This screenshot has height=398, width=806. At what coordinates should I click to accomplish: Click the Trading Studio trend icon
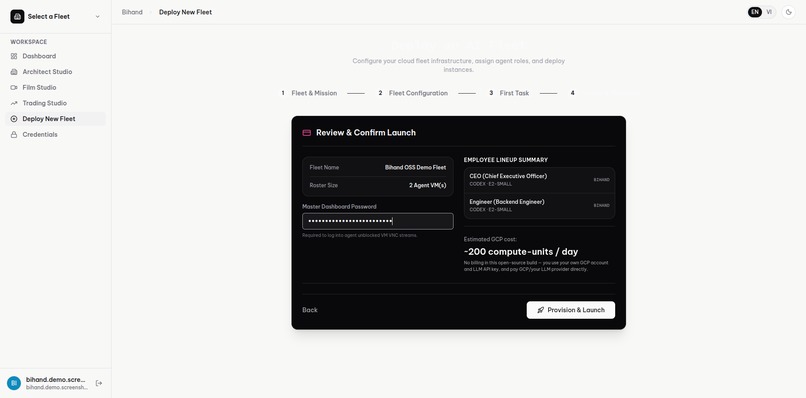coord(14,103)
